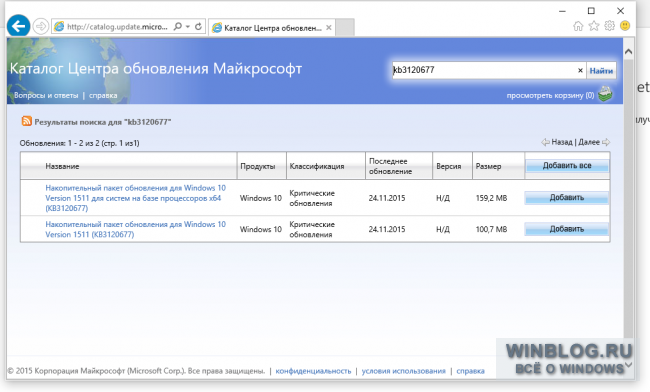
Task: Click the catalog.update.microsoft address field
Action: [x=117, y=27]
